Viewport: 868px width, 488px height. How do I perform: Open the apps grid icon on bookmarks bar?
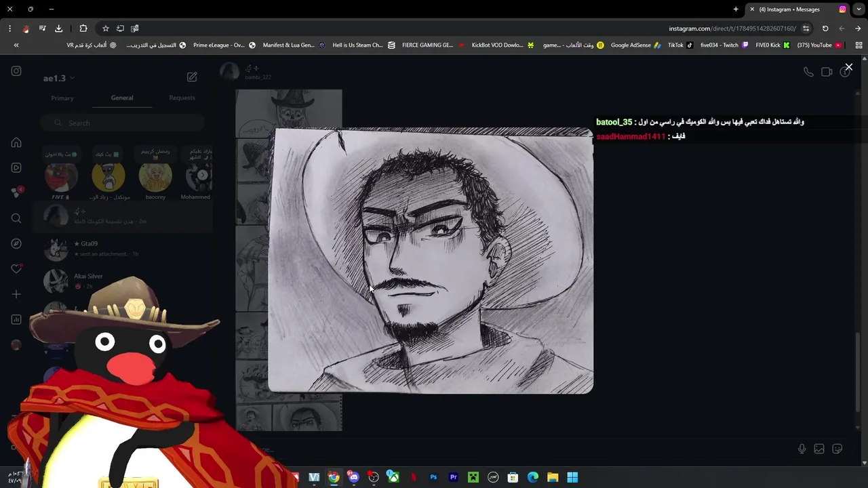[859, 45]
